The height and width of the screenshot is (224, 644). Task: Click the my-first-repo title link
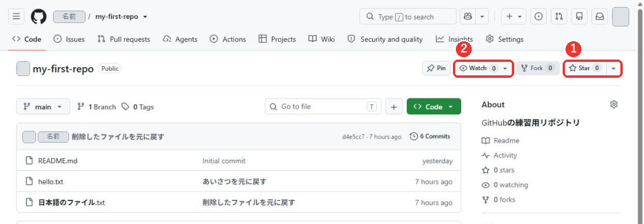pyautogui.click(x=63, y=68)
